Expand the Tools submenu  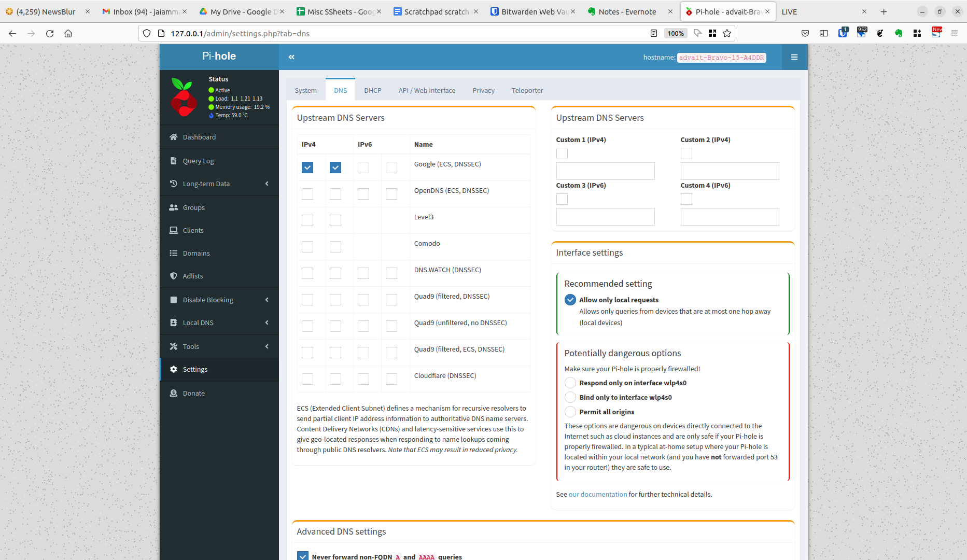190,346
